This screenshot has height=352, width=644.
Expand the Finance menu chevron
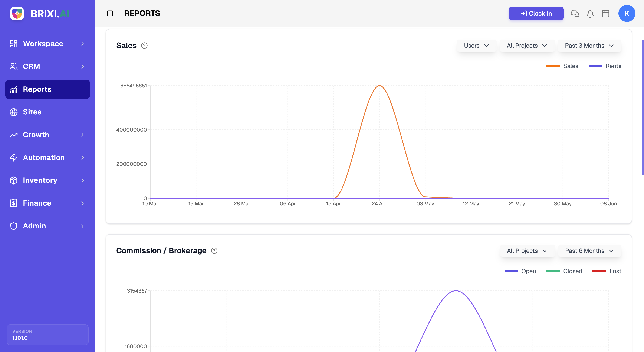pos(82,203)
